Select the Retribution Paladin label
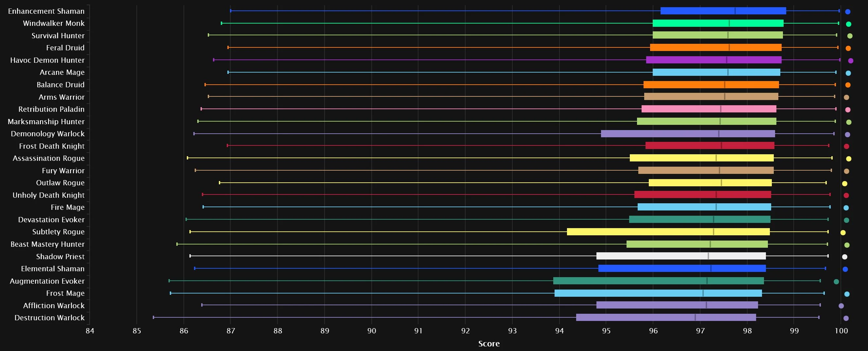The image size is (868, 351). pos(51,109)
